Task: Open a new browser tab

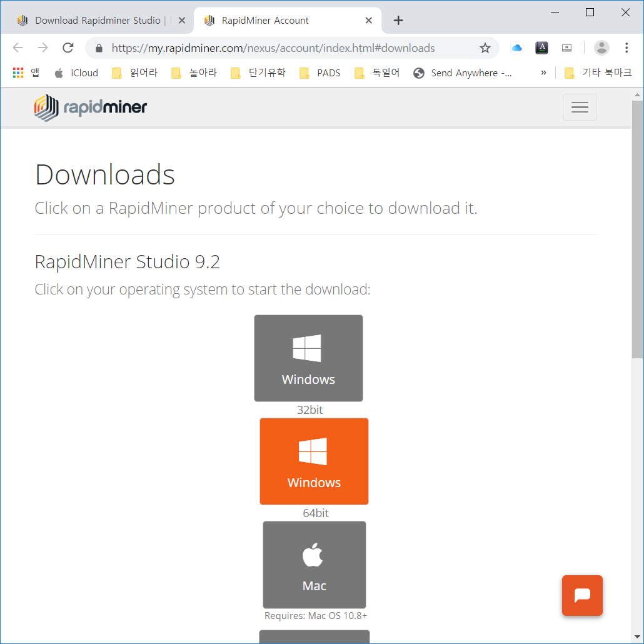Action: pos(398,20)
